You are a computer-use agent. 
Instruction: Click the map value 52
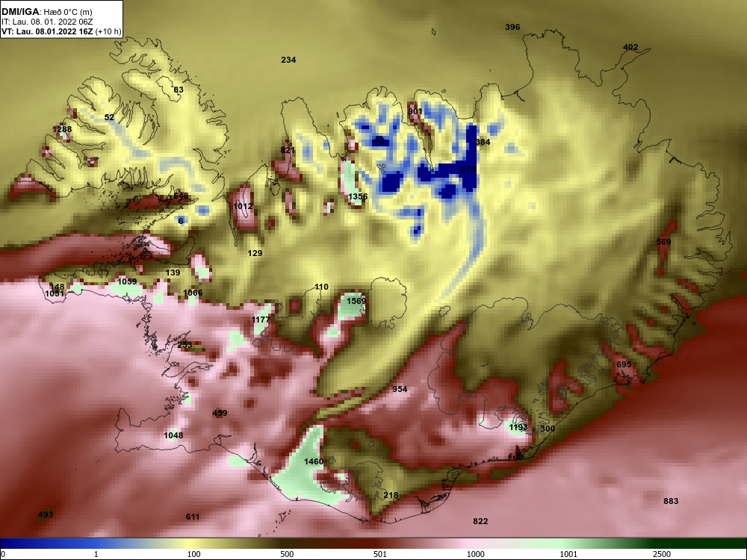click(x=109, y=117)
